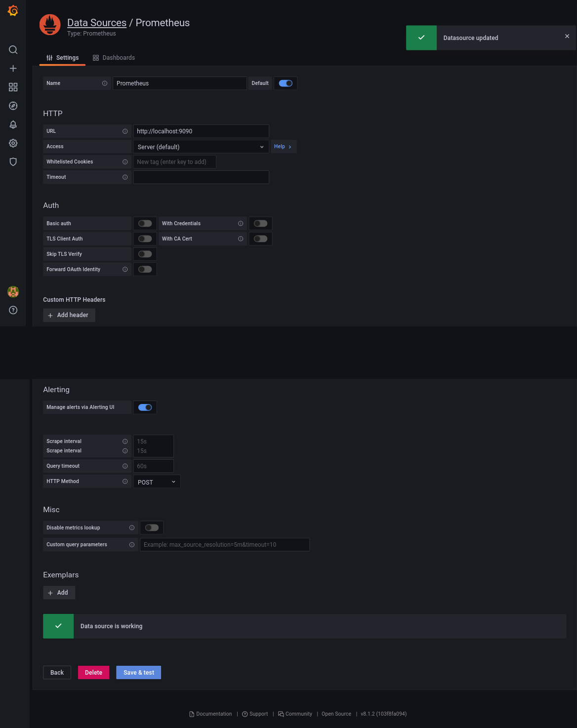Focus the URL input field
Screen dimensions: 577x728
(x=201, y=131)
